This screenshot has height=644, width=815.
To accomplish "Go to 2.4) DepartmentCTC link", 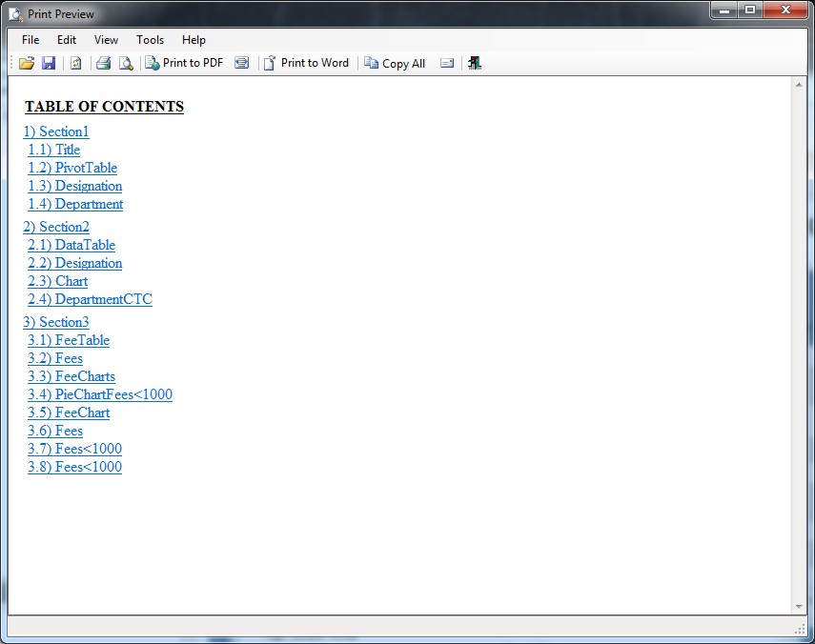I will (x=90, y=299).
